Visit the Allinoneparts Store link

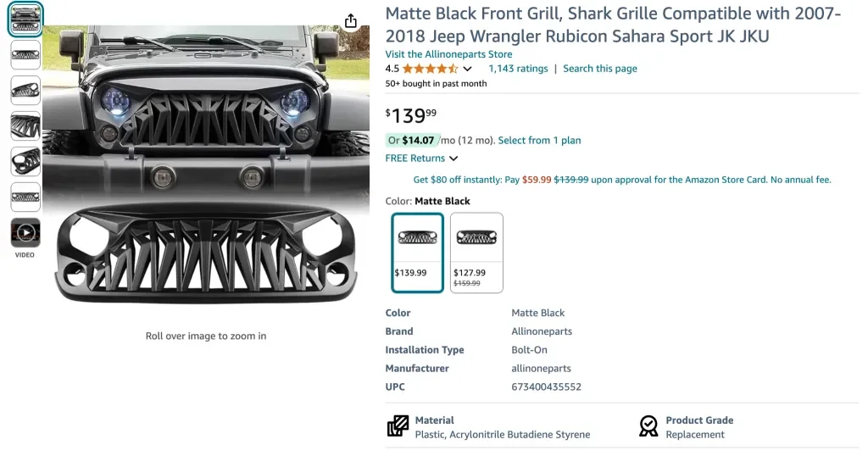tap(448, 54)
